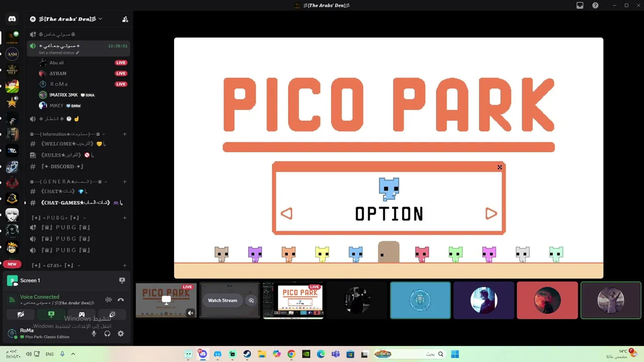Join the first PUBG voice channel
Image resolution: width=644 pixels, height=362 pixels.
tap(78, 227)
